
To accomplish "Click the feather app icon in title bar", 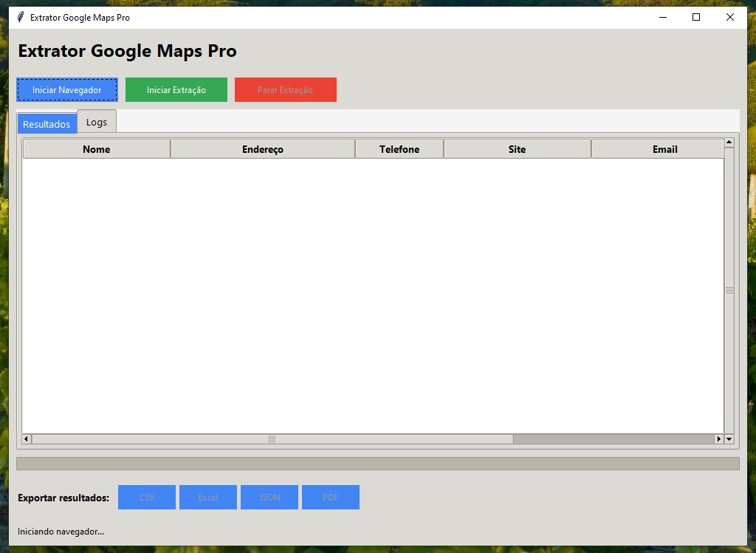I will (x=20, y=18).
